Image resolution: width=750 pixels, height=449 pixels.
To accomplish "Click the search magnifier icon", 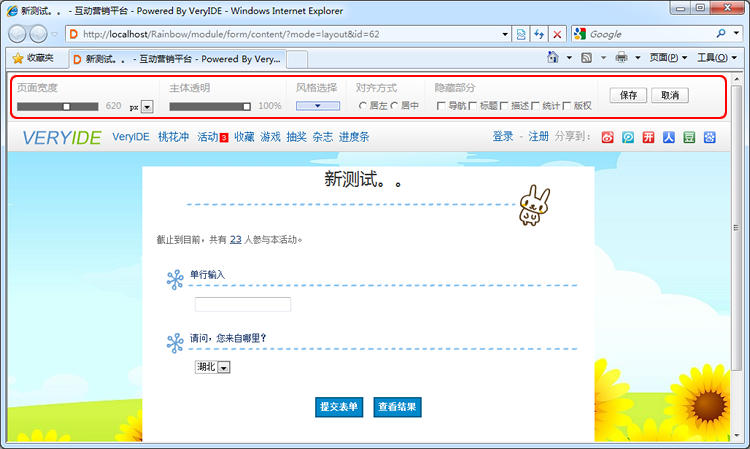I will coord(721,33).
